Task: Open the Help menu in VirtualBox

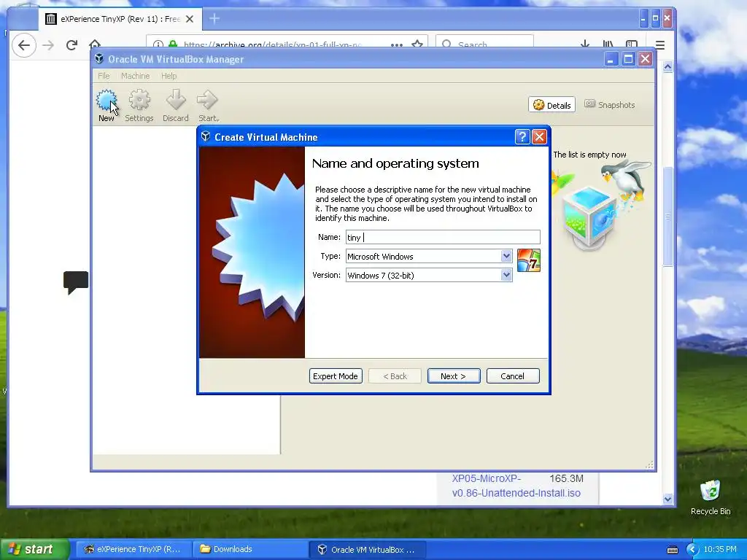Action: pyautogui.click(x=169, y=76)
